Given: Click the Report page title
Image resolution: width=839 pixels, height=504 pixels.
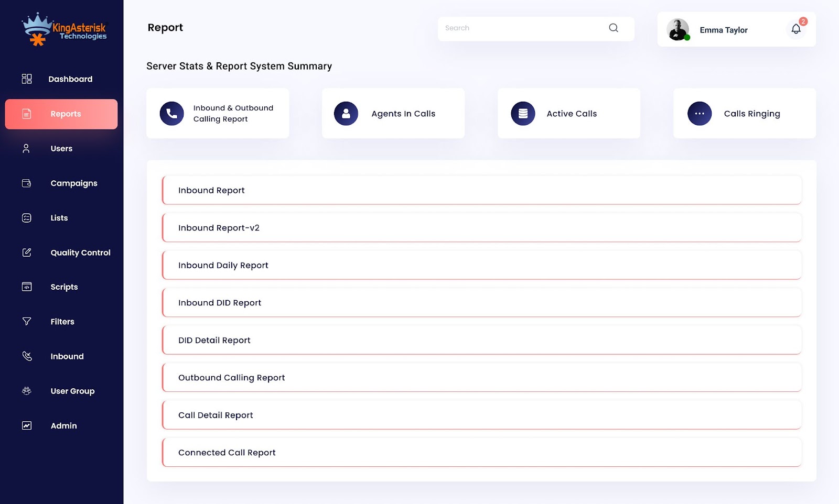Looking at the screenshot, I should point(165,27).
